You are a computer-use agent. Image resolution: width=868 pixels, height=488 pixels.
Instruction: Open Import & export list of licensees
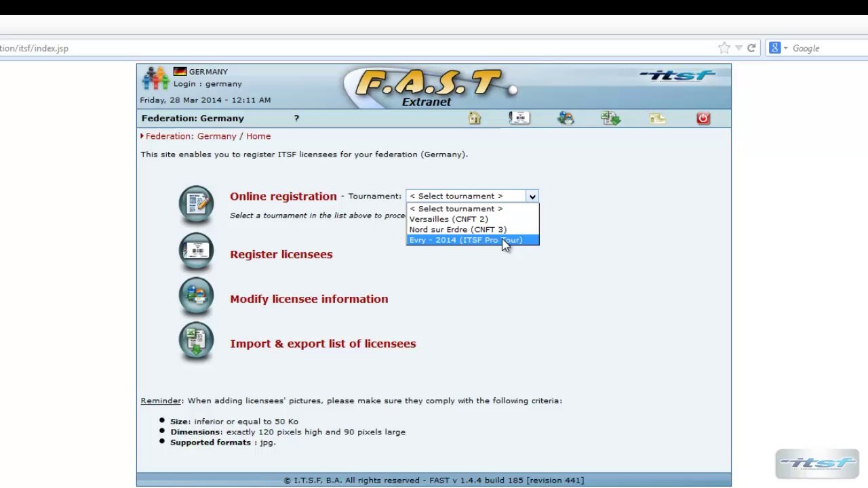coord(323,344)
